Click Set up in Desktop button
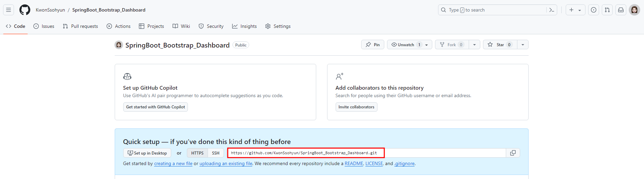Screen dimensions: 644x179 coord(147,153)
